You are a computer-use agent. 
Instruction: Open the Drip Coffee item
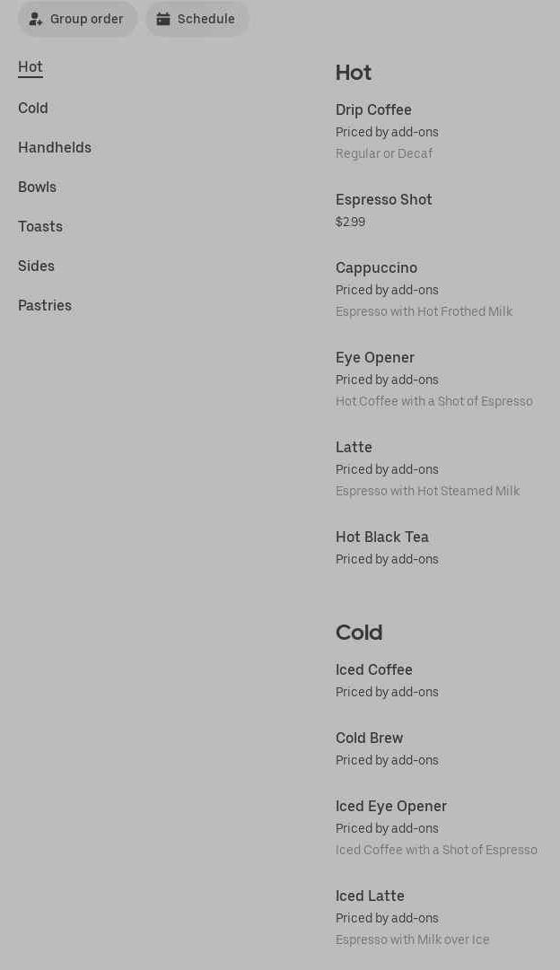(373, 110)
